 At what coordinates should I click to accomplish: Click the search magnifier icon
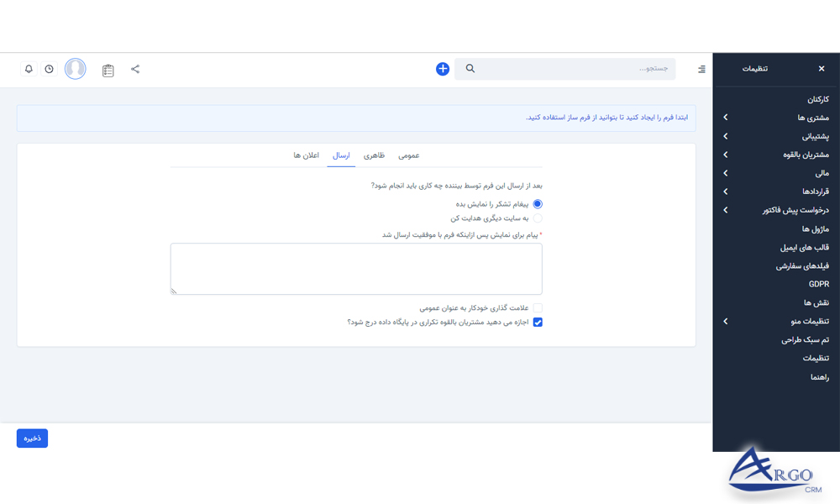470,69
